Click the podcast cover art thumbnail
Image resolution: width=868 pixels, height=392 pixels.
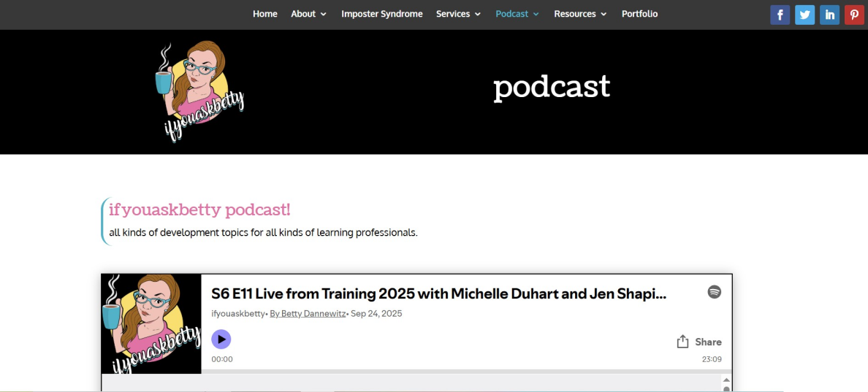(151, 324)
